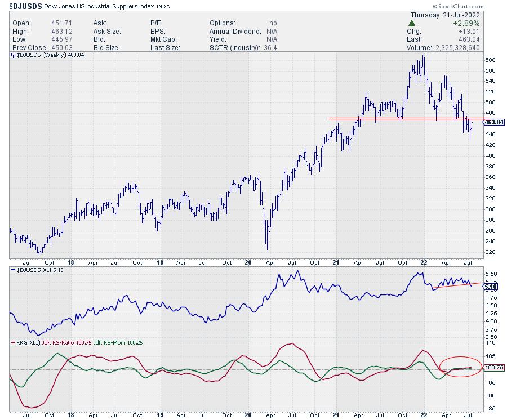Click the red horizontal resistance line on price chart
The width and height of the screenshot is (507, 420).
point(394,119)
